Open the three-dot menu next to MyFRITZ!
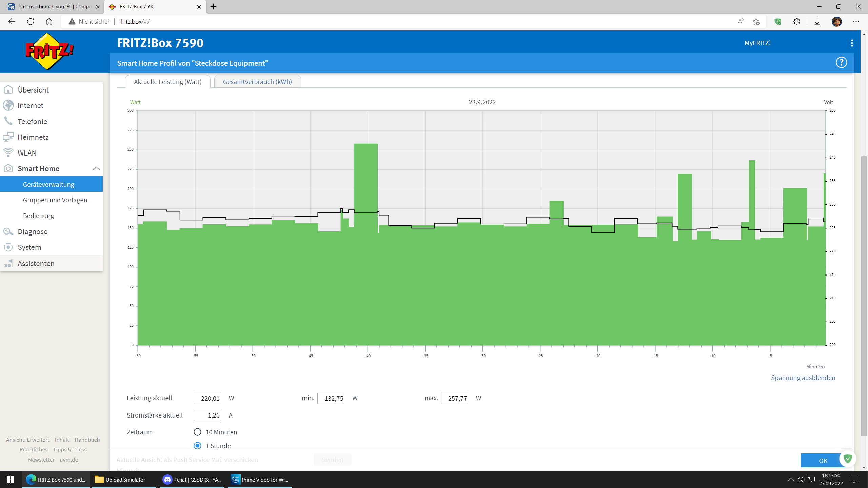Image resolution: width=868 pixels, height=488 pixels. (852, 43)
